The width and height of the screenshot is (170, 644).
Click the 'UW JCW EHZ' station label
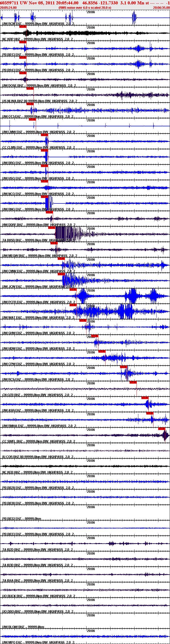pos(12,287)
